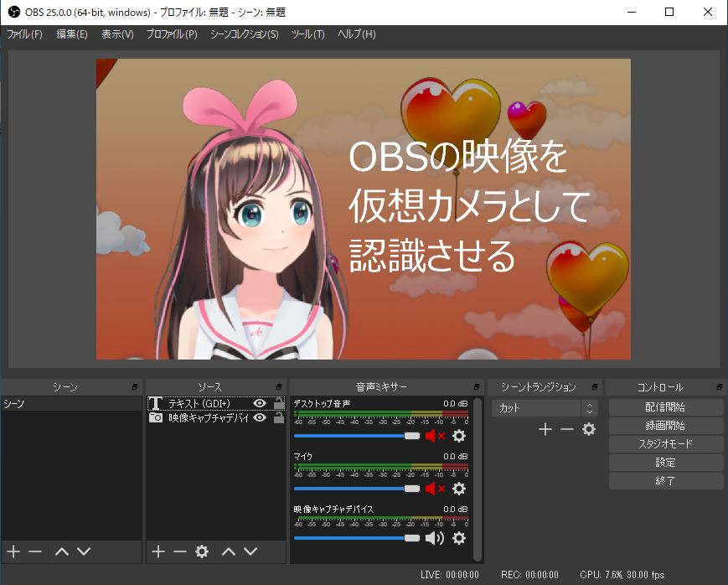Open 設定 from controls

(665, 463)
